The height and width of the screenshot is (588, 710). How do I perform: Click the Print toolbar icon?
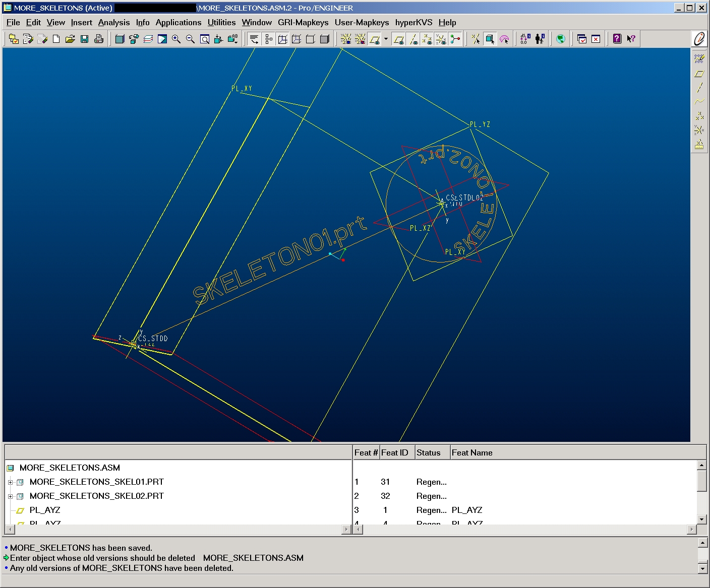click(x=99, y=39)
